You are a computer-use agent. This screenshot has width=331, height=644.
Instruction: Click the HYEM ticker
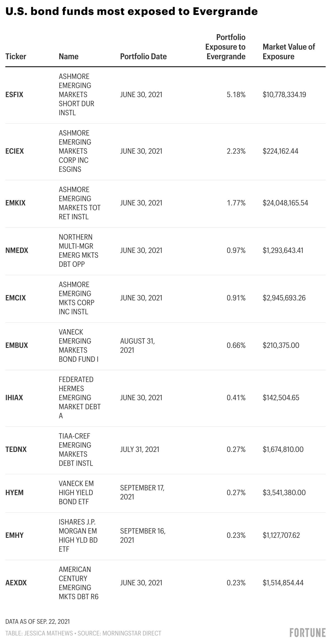click(14, 492)
